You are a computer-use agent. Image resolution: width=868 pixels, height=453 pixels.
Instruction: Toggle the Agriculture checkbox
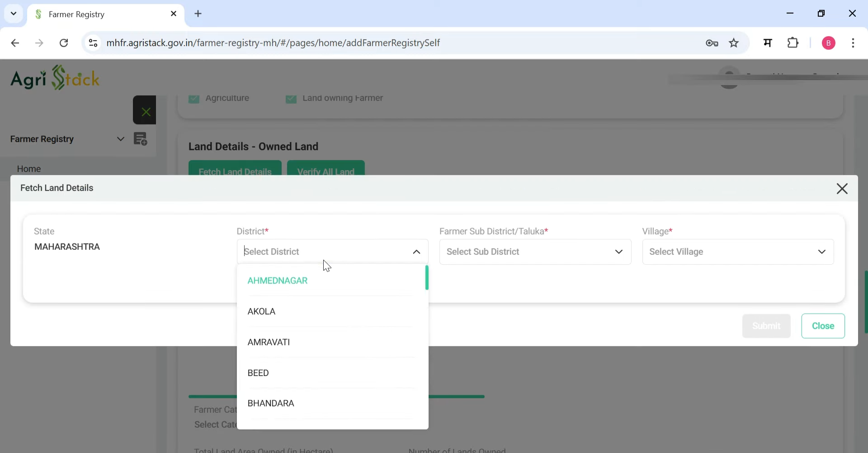point(194,99)
